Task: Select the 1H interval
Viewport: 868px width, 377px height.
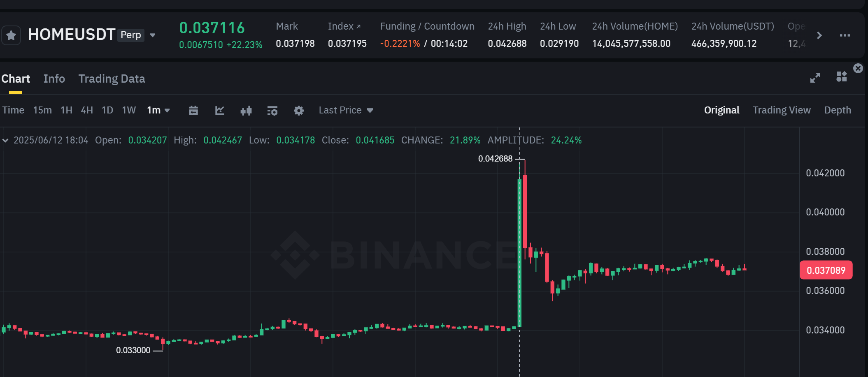Action: click(67, 110)
